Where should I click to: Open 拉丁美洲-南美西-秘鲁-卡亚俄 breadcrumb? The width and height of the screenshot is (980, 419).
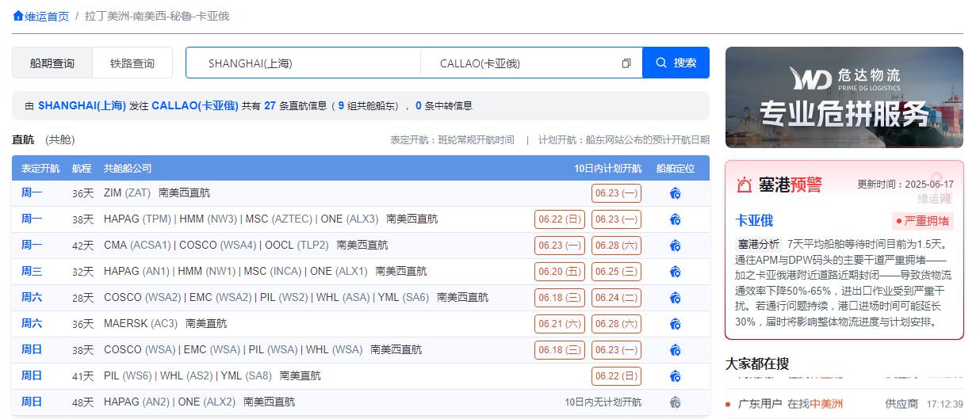point(157,16)
